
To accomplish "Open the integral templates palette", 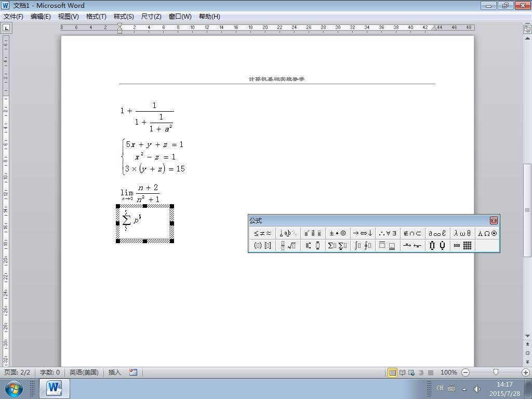I will (363, 245).
